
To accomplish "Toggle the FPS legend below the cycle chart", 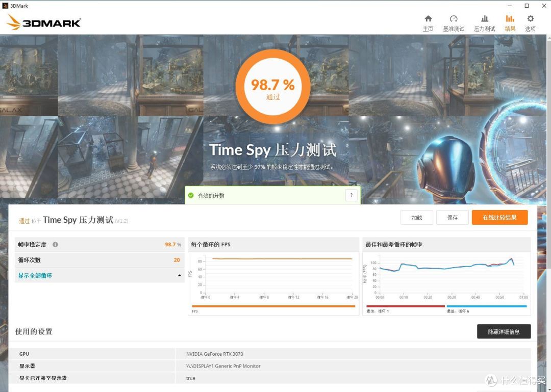I will pos(195,310).
